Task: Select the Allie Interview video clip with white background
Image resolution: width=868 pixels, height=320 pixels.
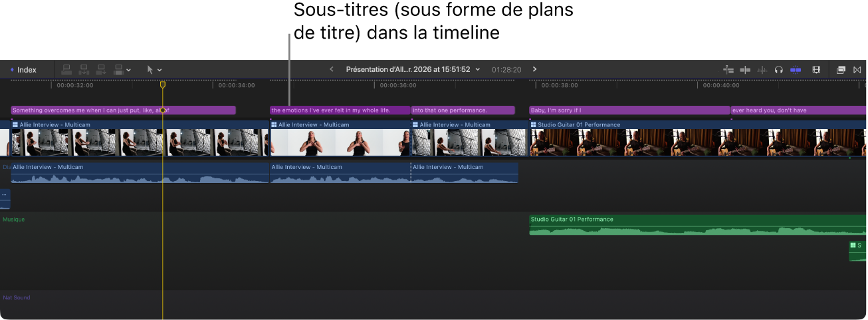Action: pos(340,138)
